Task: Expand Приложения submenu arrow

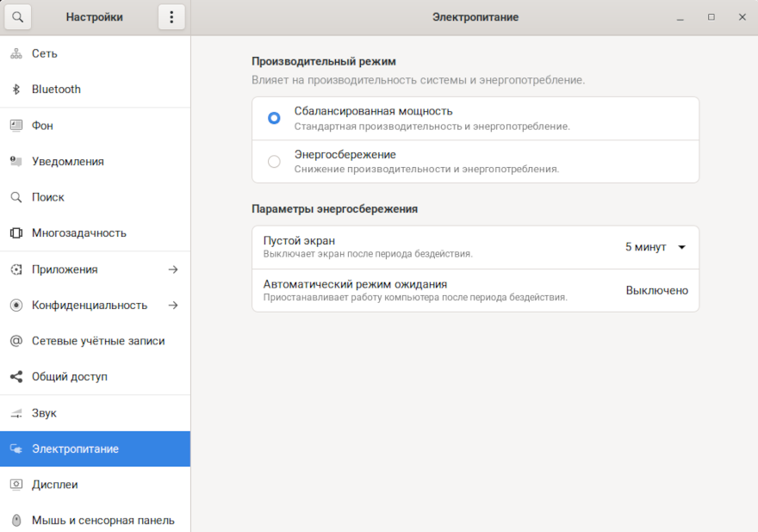Action: coord(172,269)
